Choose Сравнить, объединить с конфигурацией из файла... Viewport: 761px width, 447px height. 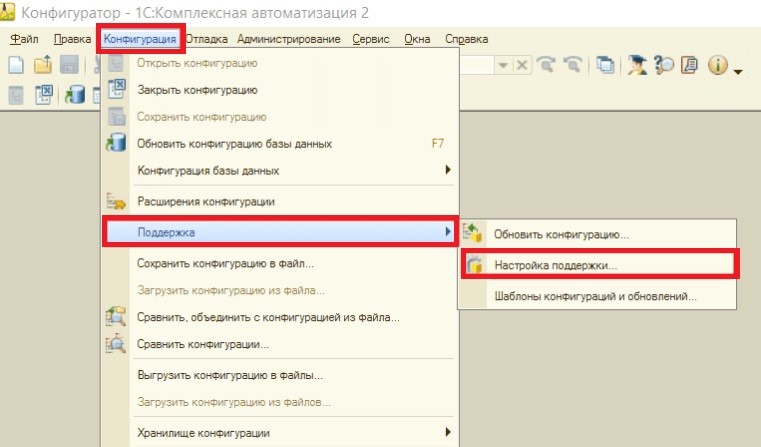(x=280, y=317)
